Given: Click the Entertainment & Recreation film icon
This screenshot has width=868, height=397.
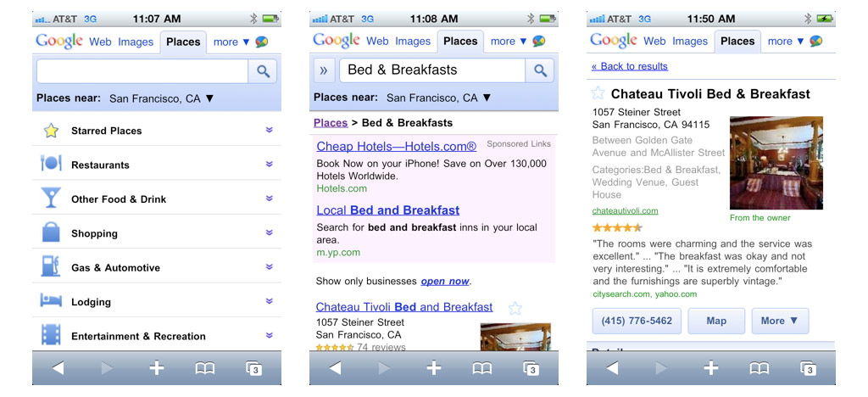Looking at the screenshot, I should (51, 335).
